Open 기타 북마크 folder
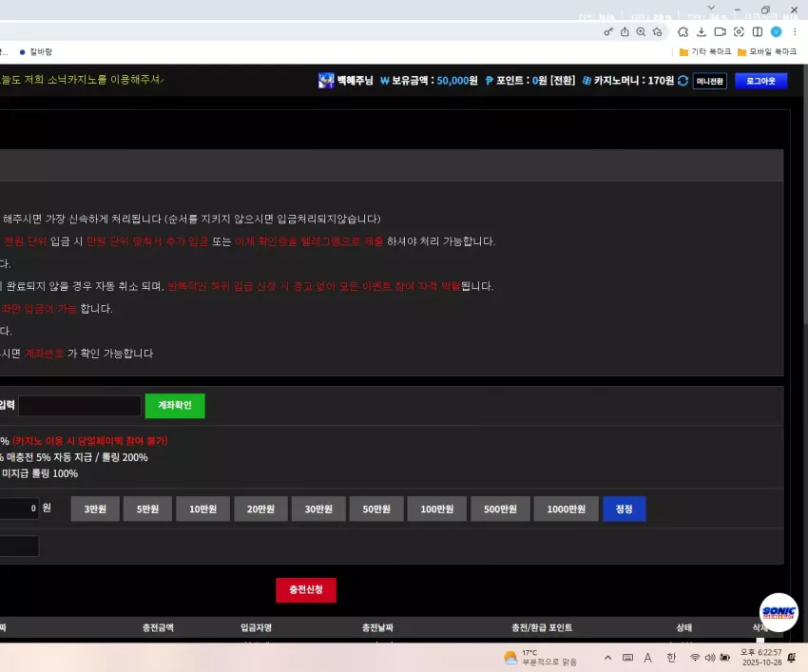This screenshot has height=672, width=808. 705,51
